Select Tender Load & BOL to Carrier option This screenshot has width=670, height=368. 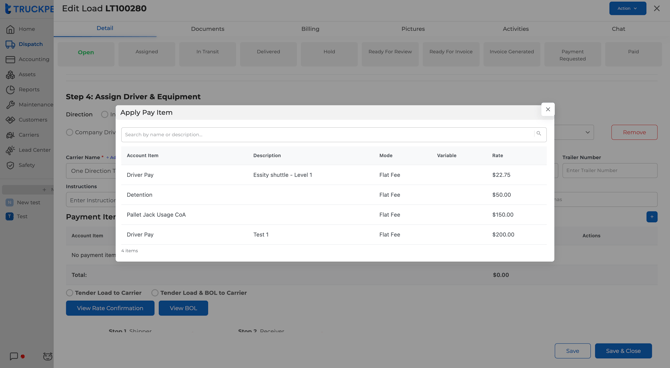click(x=155, y=293)
